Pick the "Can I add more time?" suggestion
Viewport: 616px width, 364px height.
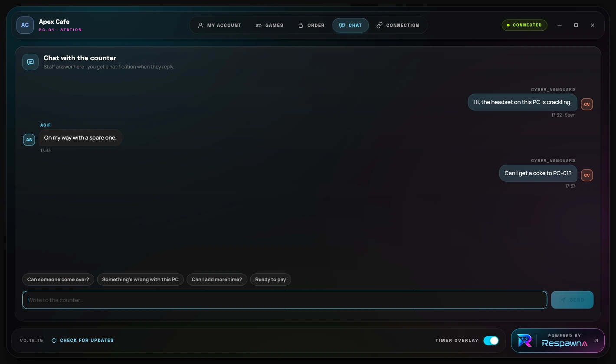pos(217,279)
